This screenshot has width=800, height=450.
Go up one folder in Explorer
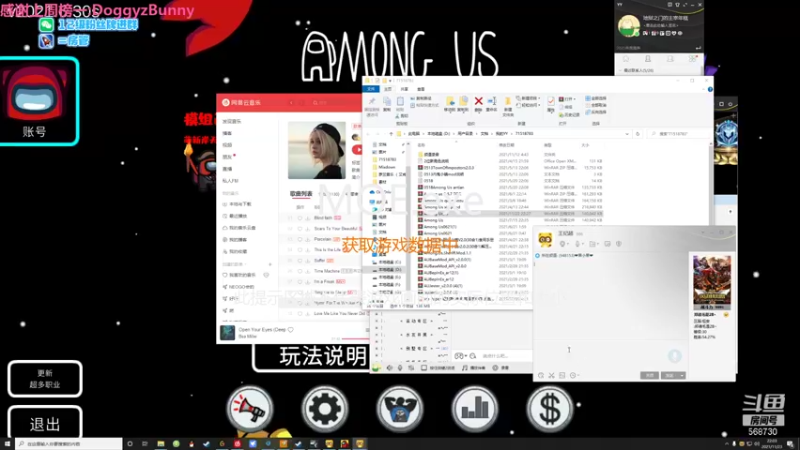[x=391, y=134]
